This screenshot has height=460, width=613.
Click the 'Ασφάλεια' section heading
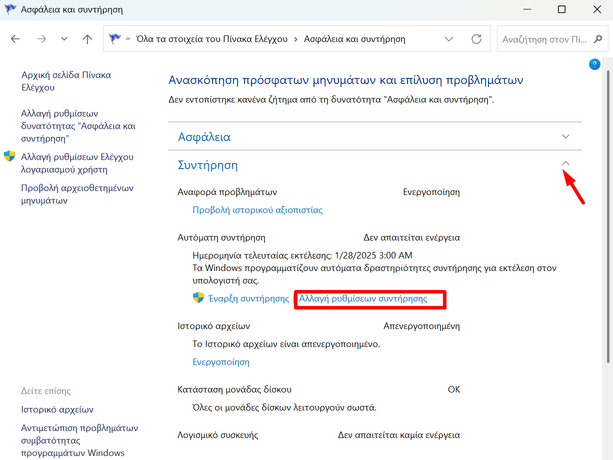[x=204, y=137]
